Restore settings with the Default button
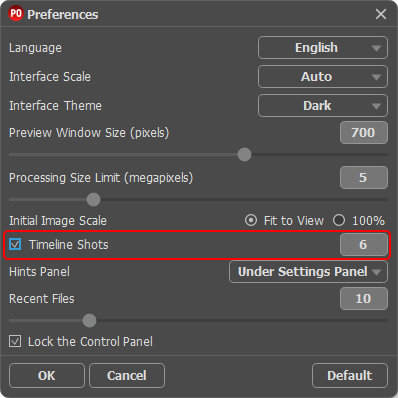 (x=350, y=376)
